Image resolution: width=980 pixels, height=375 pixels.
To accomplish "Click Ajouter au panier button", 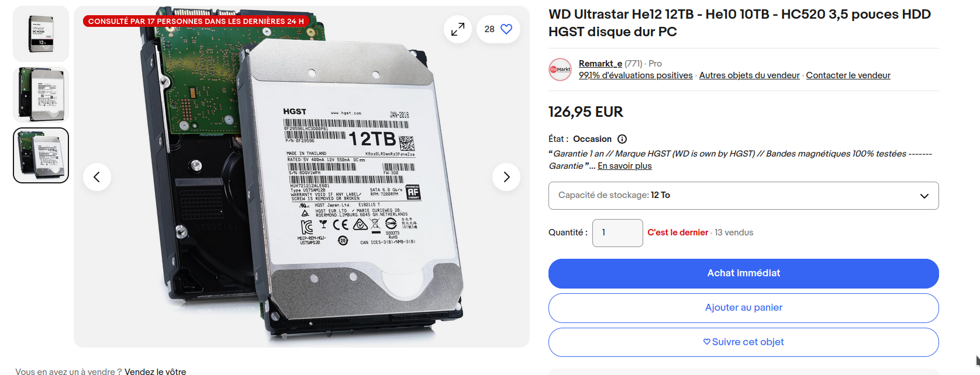I will pos(743,308).
